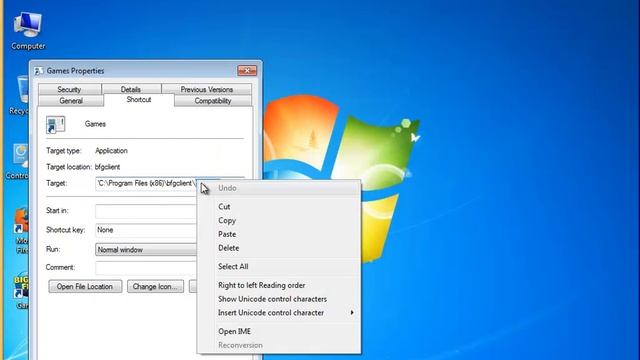Open the Run dropdown showing Normal window
This screenshot has width=640, height=360.
coord(146,249)
